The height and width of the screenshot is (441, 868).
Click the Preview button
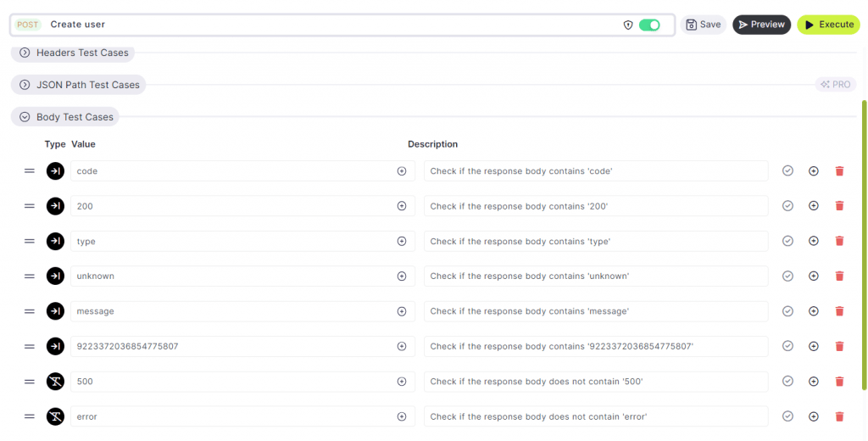(761, 25)
